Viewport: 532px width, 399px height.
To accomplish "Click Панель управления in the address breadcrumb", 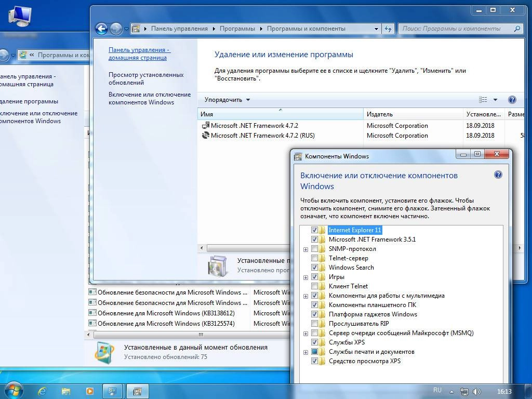I will 179,29.
